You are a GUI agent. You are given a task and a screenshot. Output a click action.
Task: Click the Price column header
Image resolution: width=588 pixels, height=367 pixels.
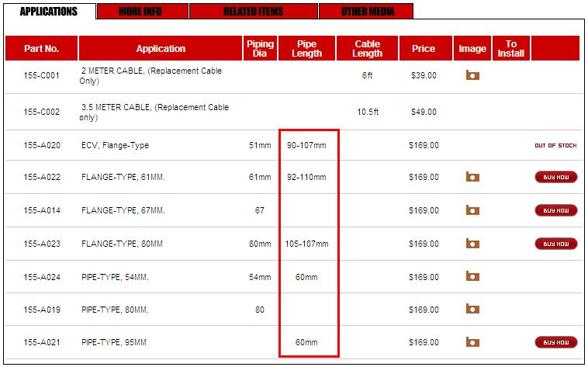click(x=424, y=49)
